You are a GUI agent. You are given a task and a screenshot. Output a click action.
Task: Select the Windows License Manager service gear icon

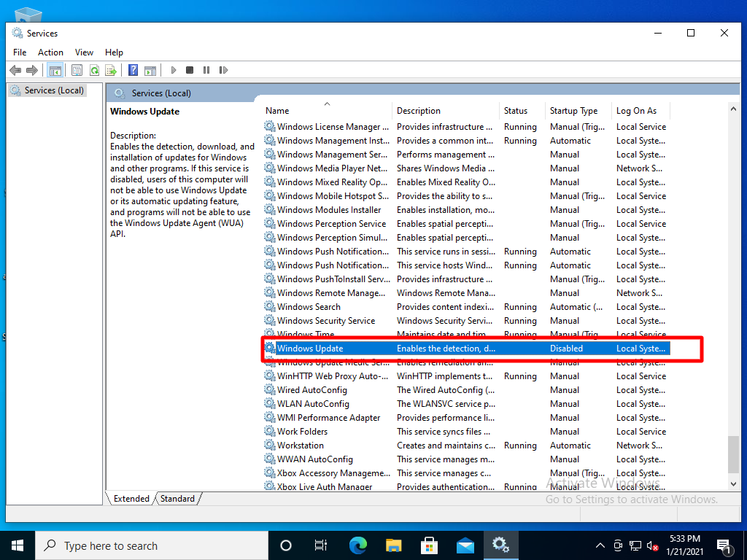click(270, 126)
